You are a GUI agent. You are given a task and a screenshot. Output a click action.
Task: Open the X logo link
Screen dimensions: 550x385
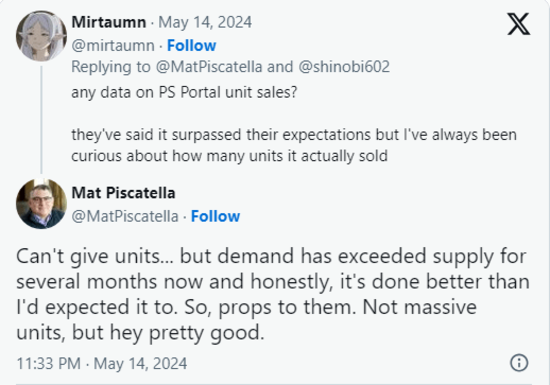coord(518,24)
